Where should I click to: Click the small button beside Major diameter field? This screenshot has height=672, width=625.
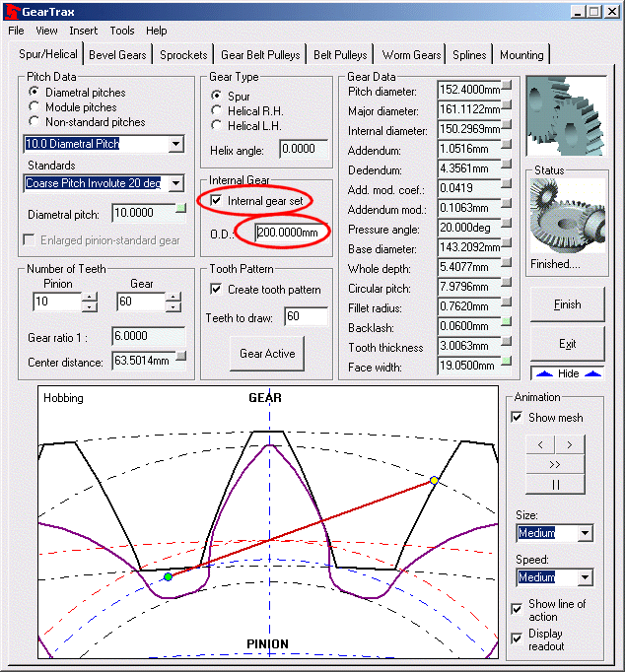click(x=507, y=105)
